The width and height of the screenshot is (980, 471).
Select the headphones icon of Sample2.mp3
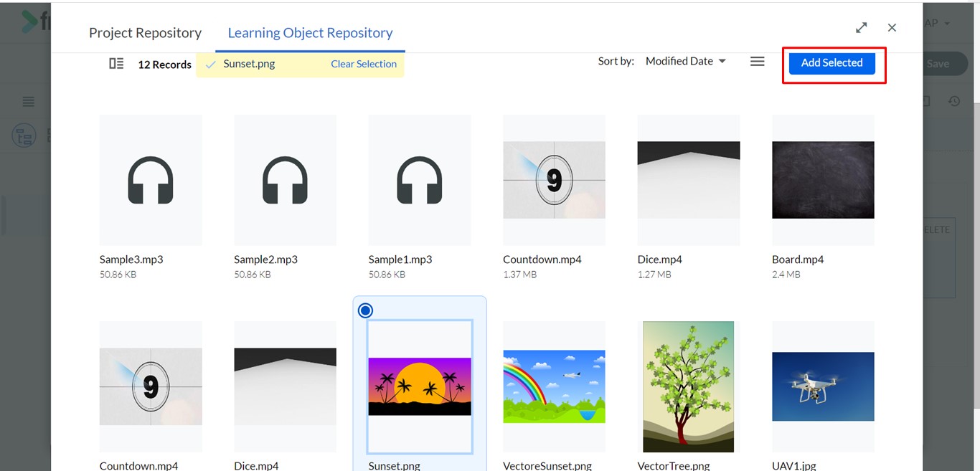pos(285,180)
